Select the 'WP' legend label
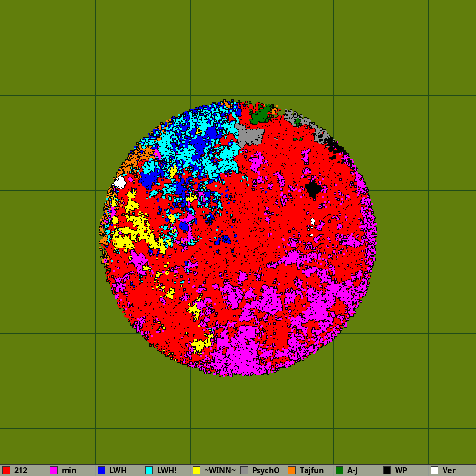Viewport: 476px width, 476px height. pyautogui.click(x=401, y=470)
